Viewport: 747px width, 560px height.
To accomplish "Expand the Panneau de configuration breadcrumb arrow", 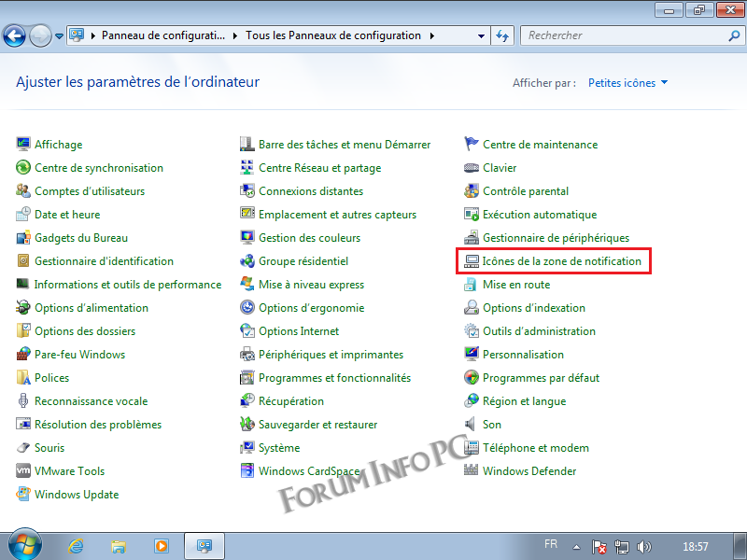I will coord(235,35).
